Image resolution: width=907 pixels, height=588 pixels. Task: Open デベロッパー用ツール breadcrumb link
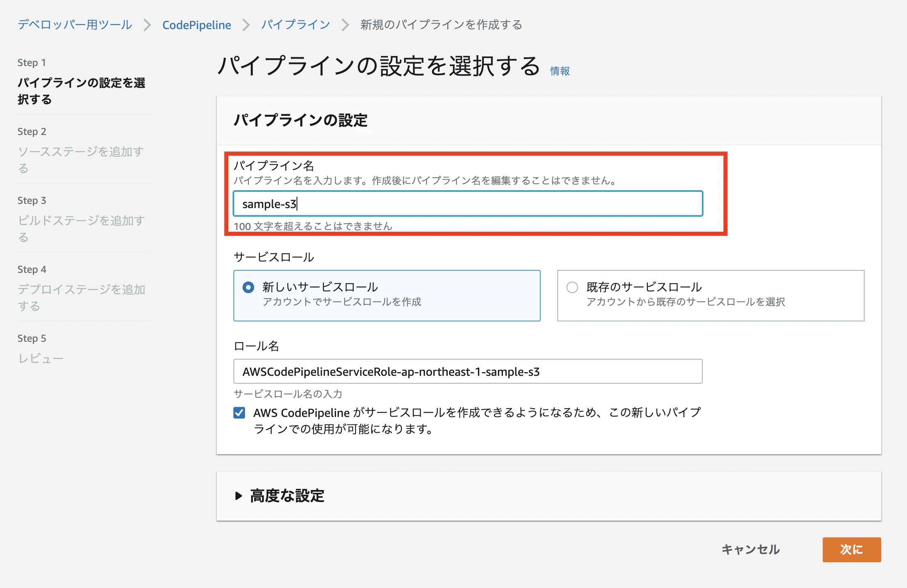pyautogui.click(x=75, y=25)
